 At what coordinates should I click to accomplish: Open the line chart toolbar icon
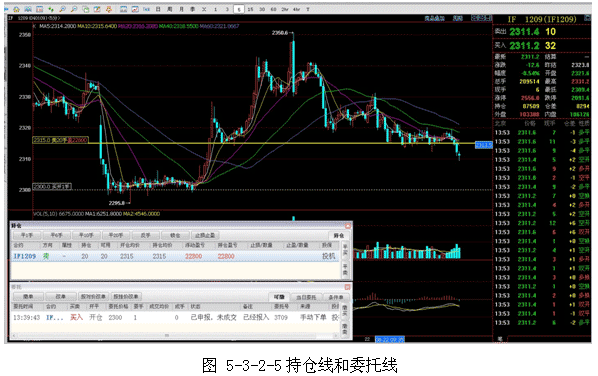point(135,9)
